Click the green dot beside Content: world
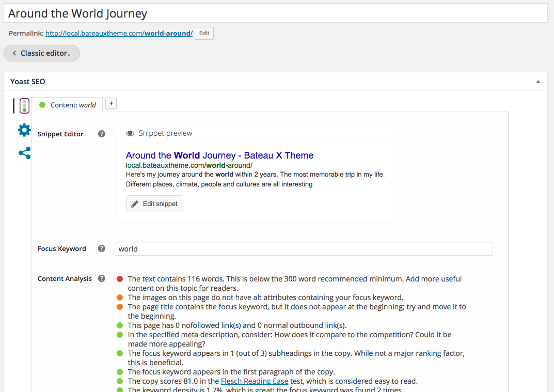The height and width of the screenshot is (392, 554). click(42, 105)
